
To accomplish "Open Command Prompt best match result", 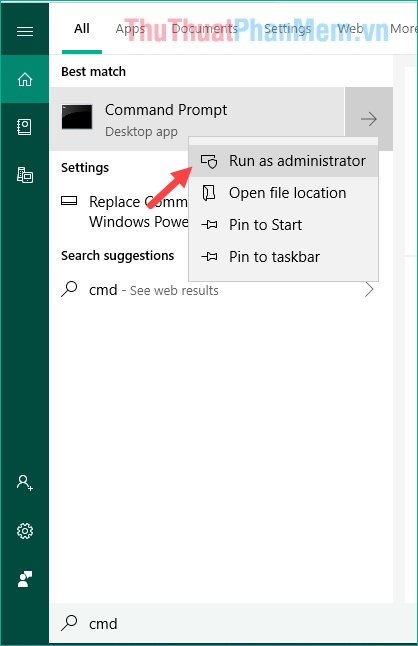I will 197,119.
